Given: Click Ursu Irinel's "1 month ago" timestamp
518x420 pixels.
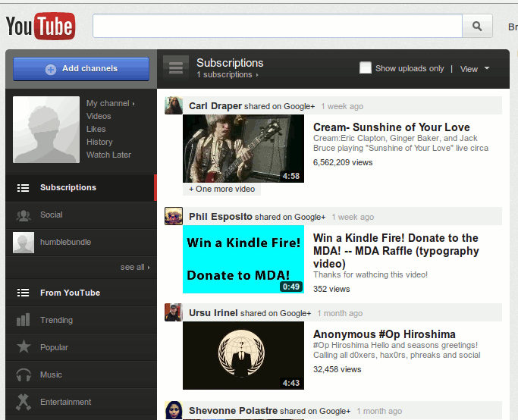Looking at the screenshot, I should click(x=340, y=313).
